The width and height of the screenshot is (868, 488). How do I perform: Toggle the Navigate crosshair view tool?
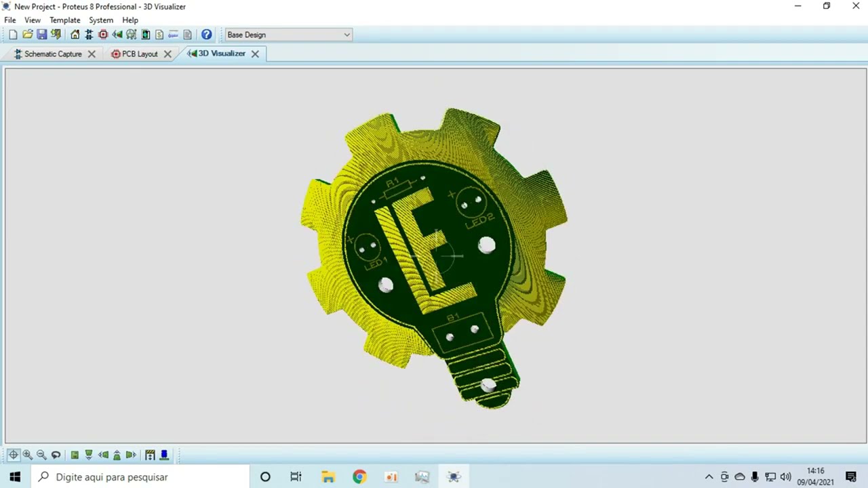pyautogui.click(x=13, y=455)
